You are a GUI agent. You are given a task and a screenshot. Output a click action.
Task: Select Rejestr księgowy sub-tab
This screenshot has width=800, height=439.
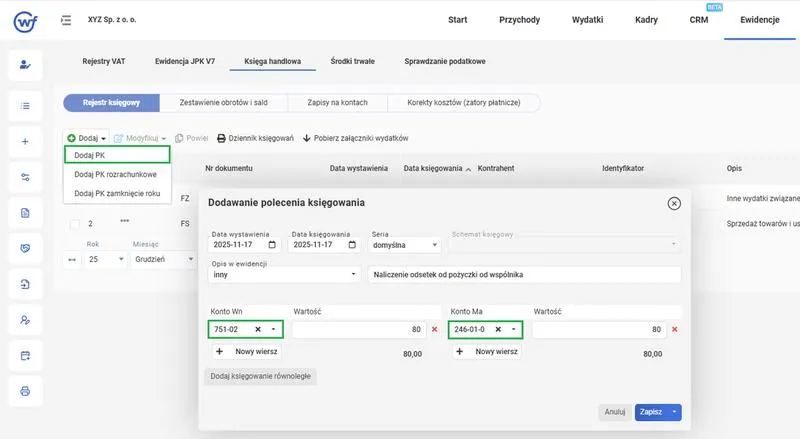click(111, 103)
